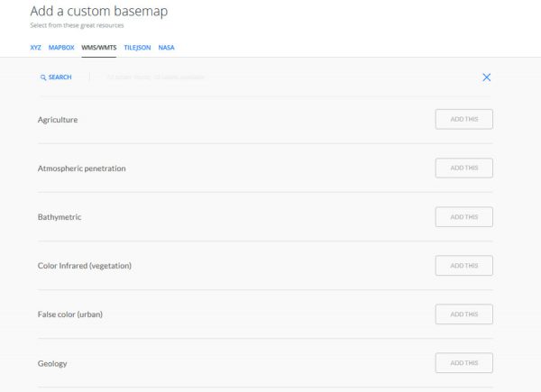
Task: Add the Agriculture layer
Action: (x=464, y=119)
